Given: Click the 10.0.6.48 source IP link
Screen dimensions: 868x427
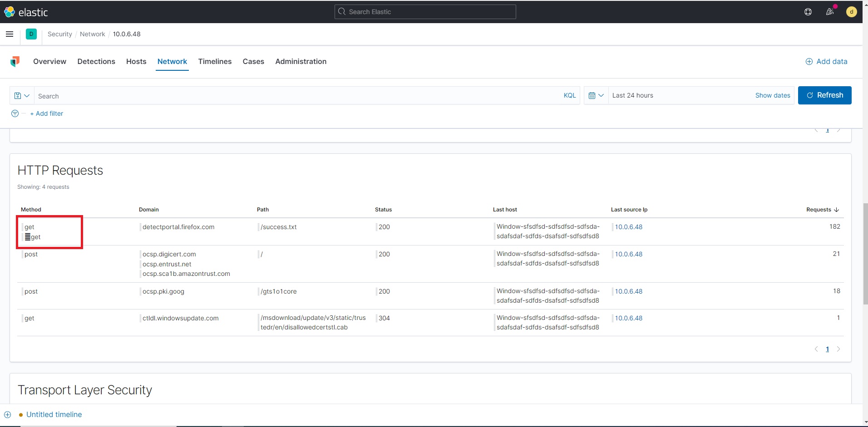Looking at the screenshot, I should pyautogui.click(x=628, y=226).
